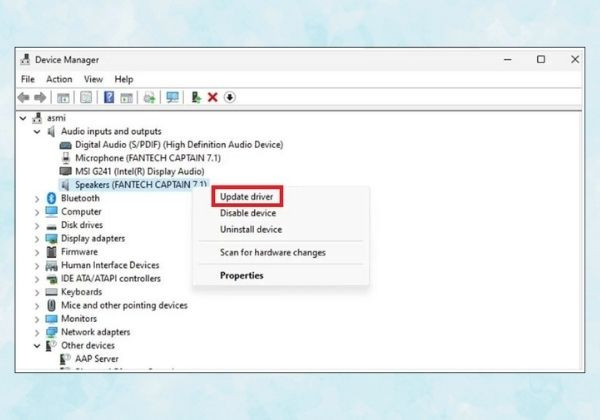Select the Network adapters label
The width and height of the screenshot is (600, 420).
(x=96, y=332)
